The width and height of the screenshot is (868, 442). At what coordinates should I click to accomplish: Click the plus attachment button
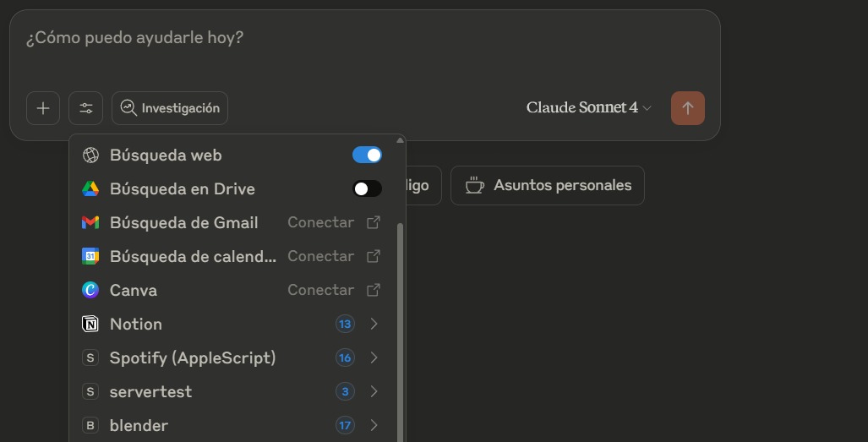point(43,108)
